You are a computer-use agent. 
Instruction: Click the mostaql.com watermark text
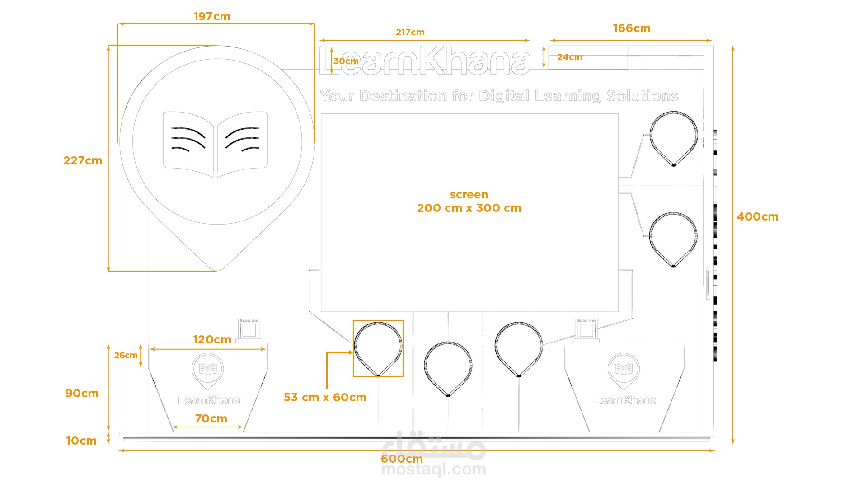(x=434, y=470)
